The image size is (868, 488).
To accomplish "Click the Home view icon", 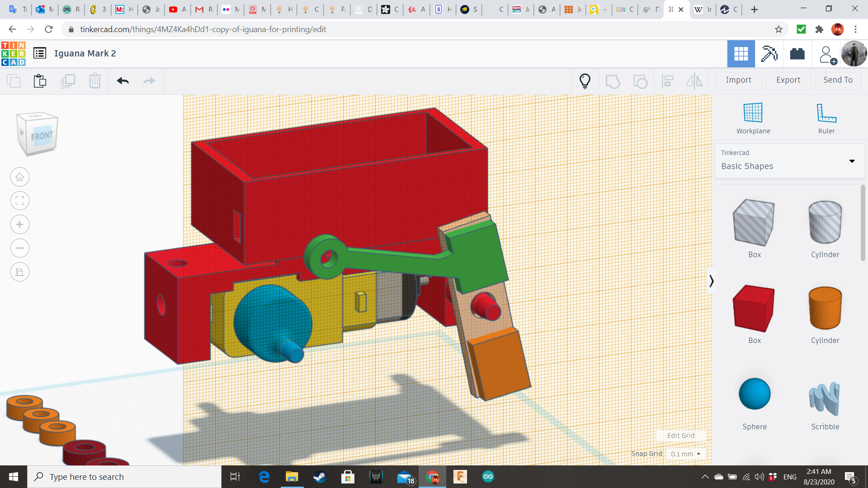I will point(20,177).
